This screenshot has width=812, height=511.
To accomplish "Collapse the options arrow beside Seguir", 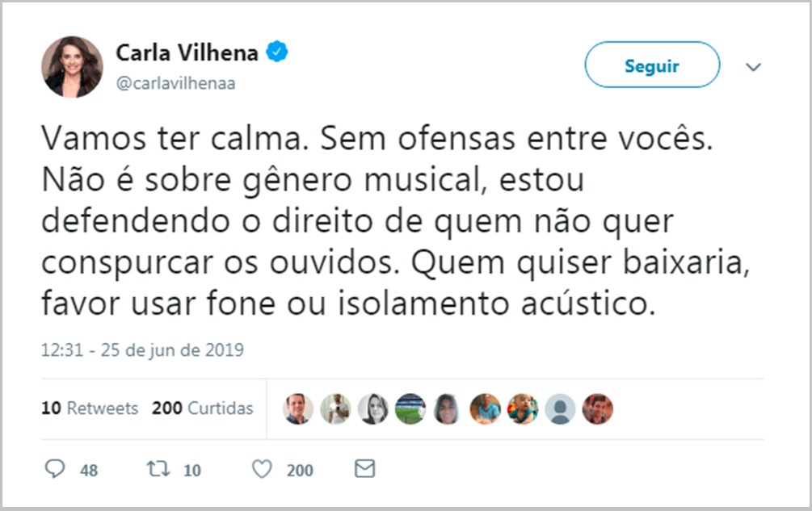I will pyautogui.click(x=753, y=65).
